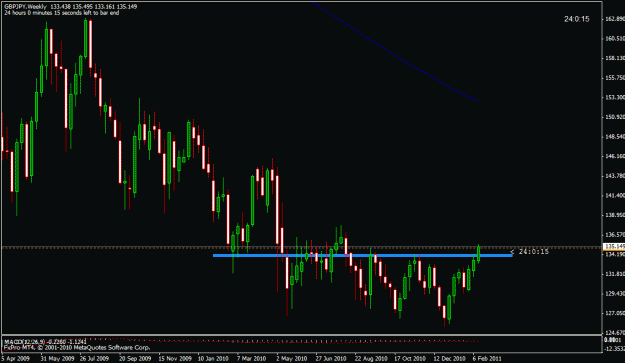The width and height of the screenshot is (625, 363).
Task: Click the 143.780 price scale label
Action: point(615,176)
